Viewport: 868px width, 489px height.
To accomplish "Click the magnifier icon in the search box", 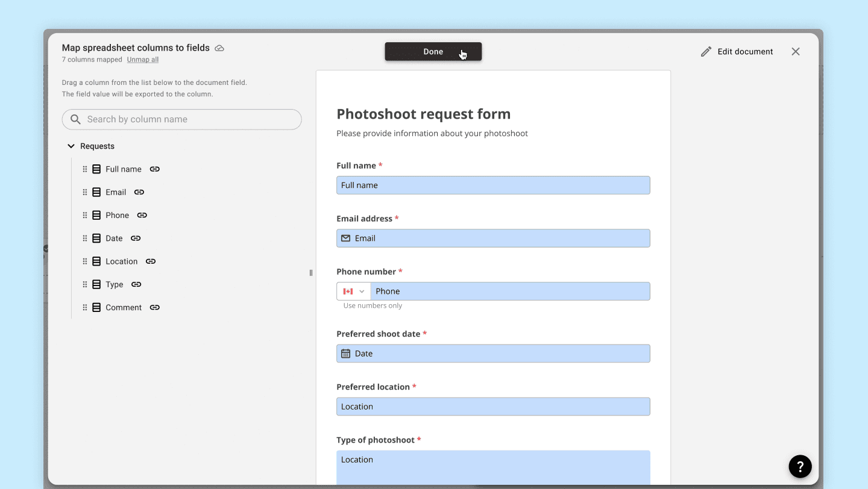I will [75, 119].
